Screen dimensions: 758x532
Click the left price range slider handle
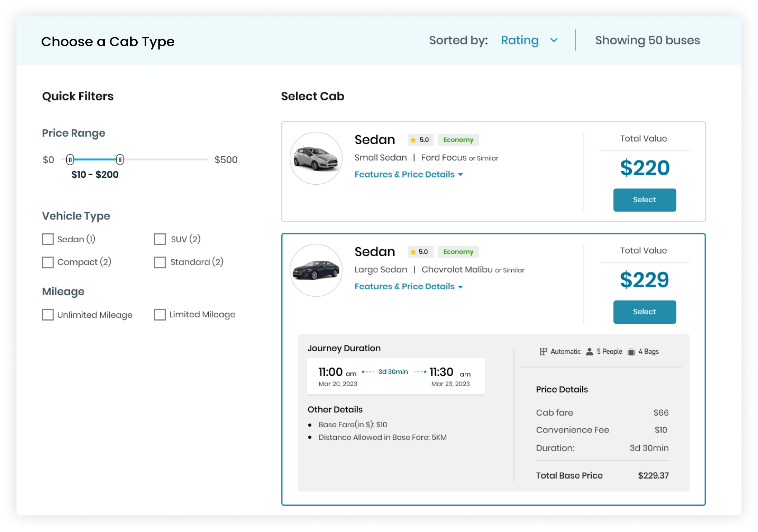click(70, 160)
